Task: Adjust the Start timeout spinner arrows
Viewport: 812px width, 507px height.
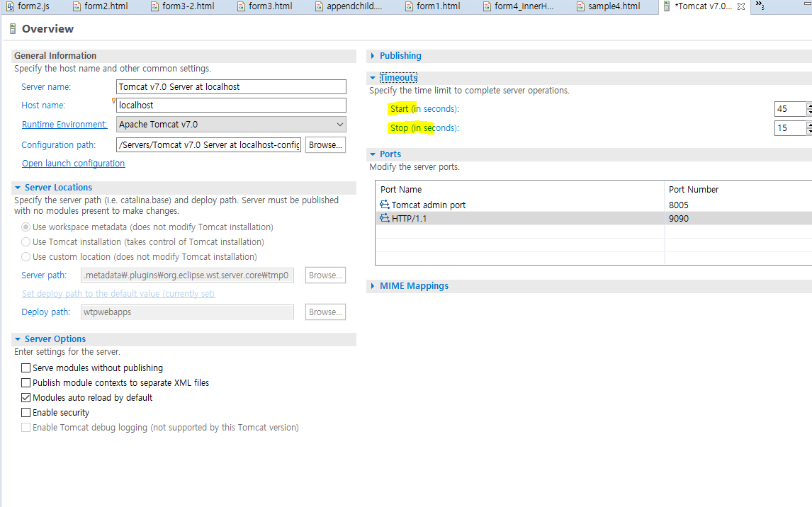Action: (x=809, y=108)
